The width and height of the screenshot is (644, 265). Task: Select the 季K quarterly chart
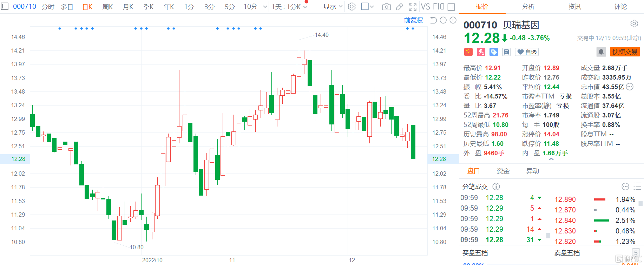point(149,7)
